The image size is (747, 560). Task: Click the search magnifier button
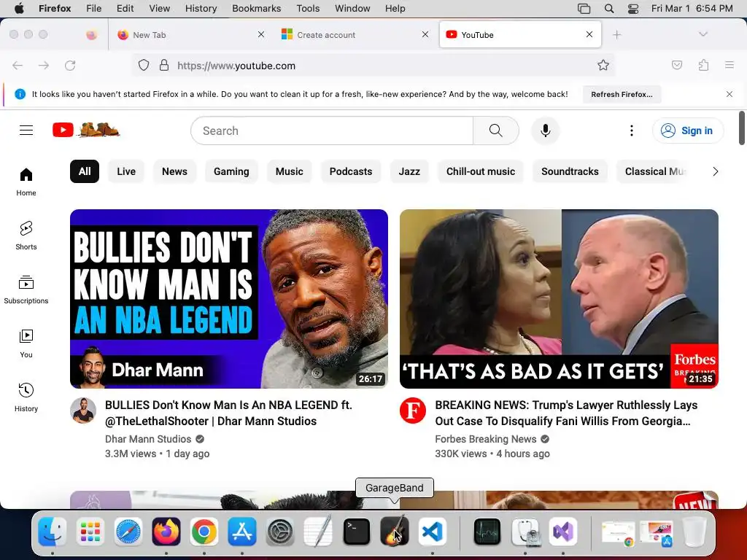click(495, 131)
